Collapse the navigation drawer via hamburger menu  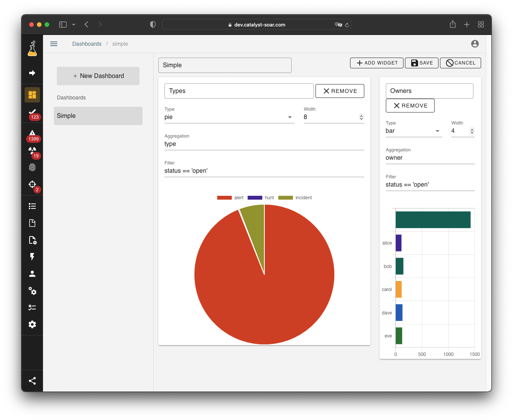pos(54,44)
